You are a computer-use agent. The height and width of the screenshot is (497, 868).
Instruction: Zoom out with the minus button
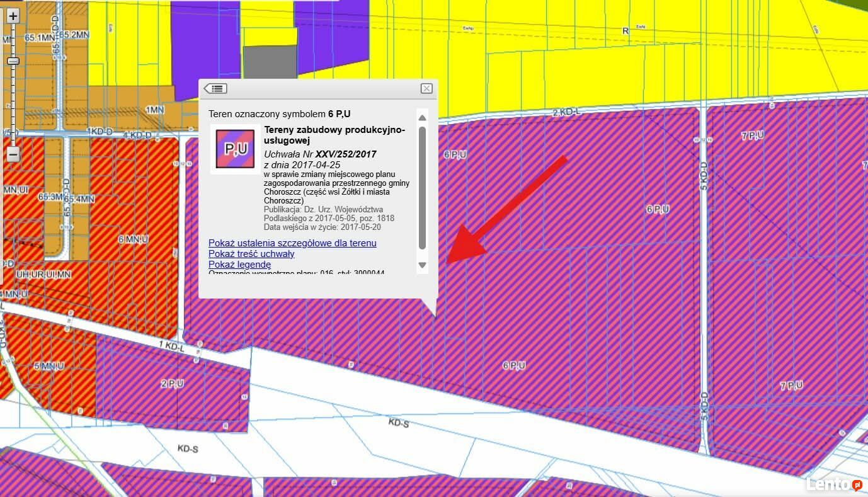coord(13,154)
